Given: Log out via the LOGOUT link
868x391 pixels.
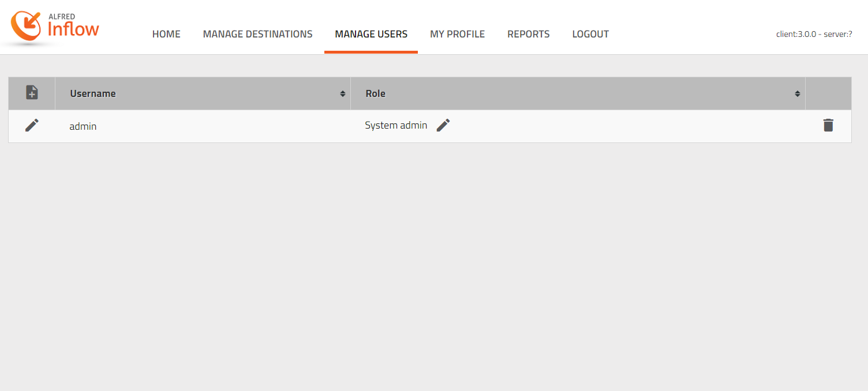Looking at the screenshot, I should pos(590,34).
